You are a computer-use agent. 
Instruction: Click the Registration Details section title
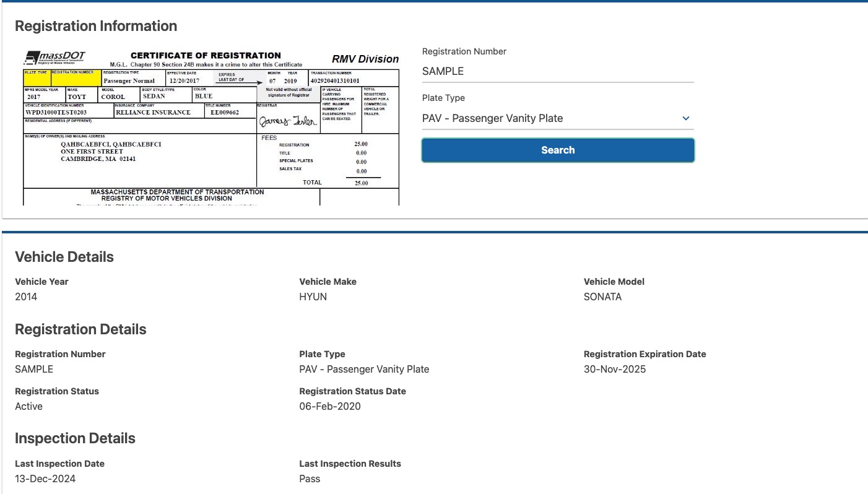click(80, 329)
